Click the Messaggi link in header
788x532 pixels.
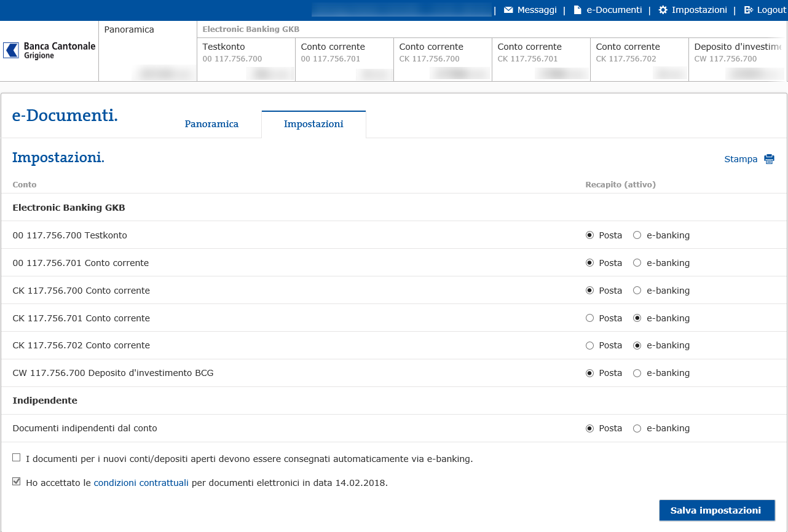point(537,10)
